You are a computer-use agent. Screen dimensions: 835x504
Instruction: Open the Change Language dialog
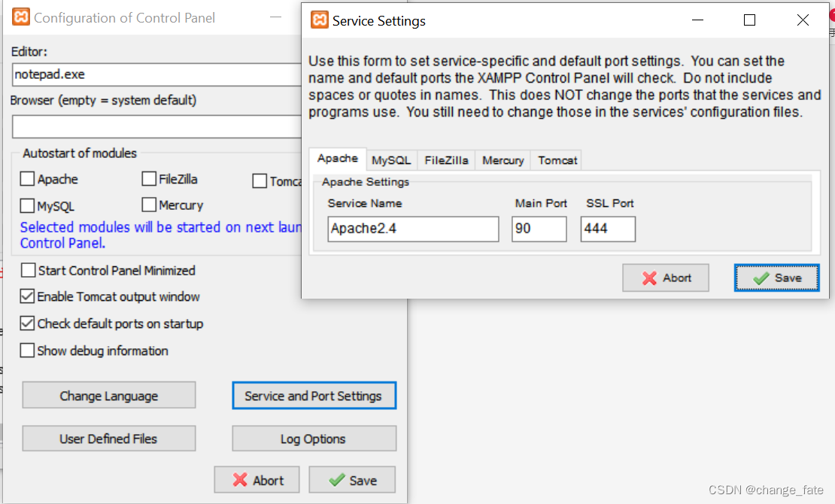(108, 395)
